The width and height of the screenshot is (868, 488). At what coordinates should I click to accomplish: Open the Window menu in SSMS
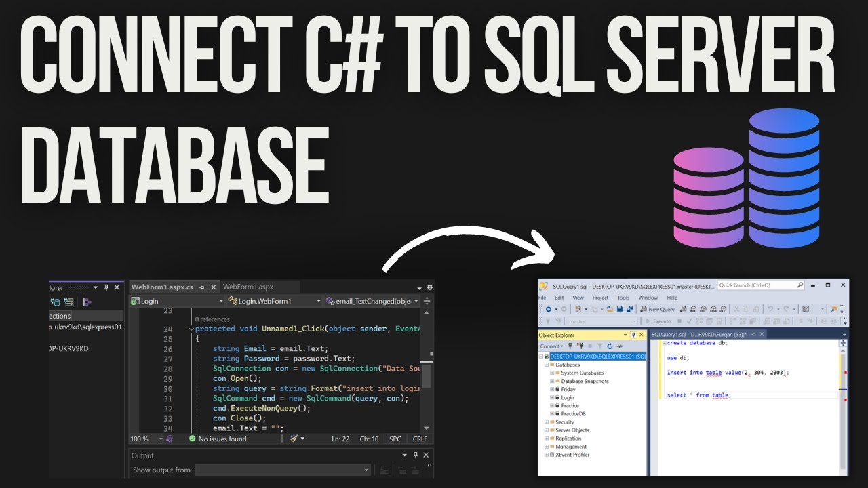648,298
